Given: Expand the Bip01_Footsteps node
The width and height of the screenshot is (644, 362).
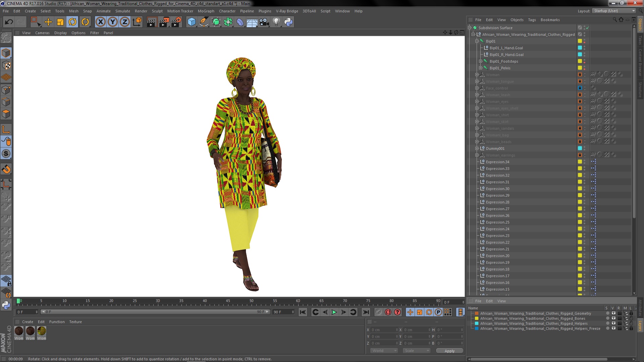Looking at the screenshot, I should point(481,61).
